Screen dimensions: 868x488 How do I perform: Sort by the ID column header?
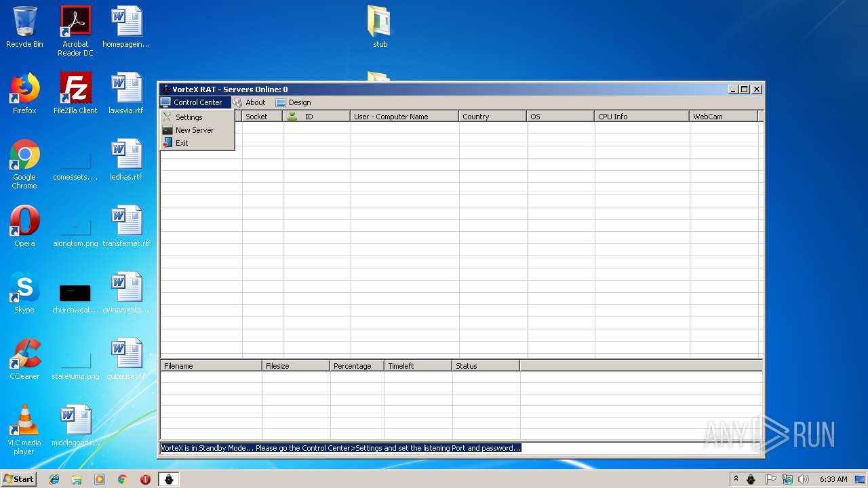[x=316, y=117]
